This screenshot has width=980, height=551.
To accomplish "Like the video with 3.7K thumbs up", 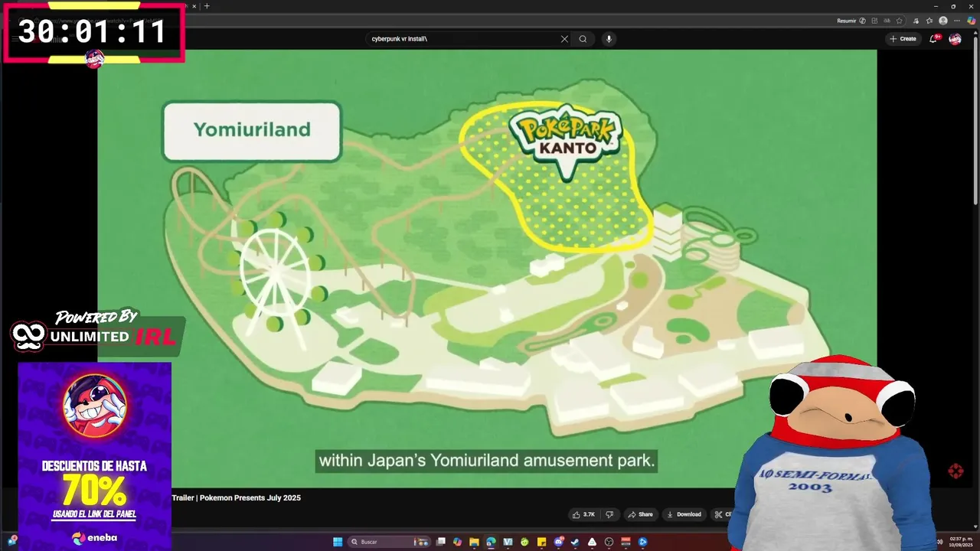I will coord(584,514).
